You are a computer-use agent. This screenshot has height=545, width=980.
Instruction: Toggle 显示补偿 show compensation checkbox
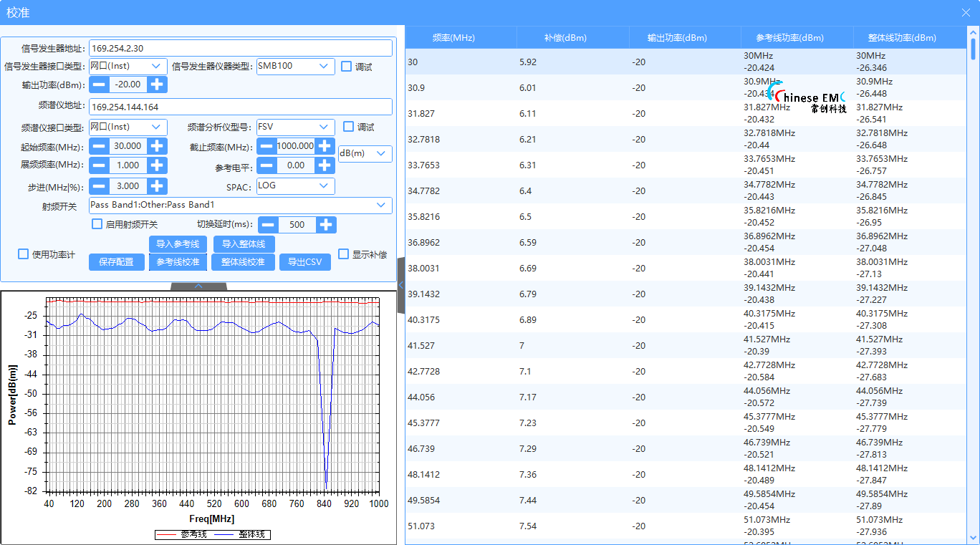344,254
